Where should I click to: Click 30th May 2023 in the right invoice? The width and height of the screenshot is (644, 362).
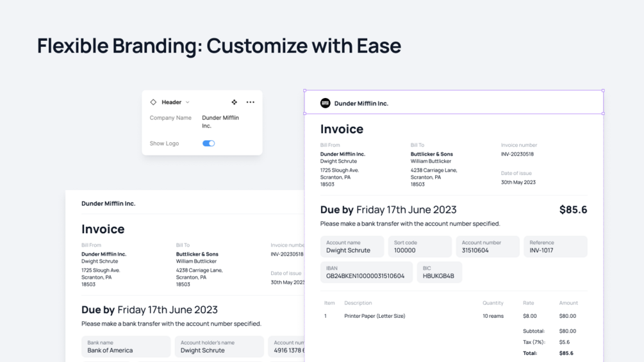518,182
